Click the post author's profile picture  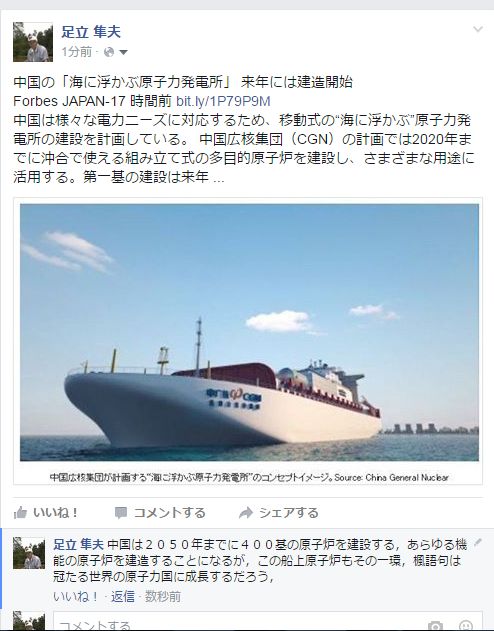(33, 42)
